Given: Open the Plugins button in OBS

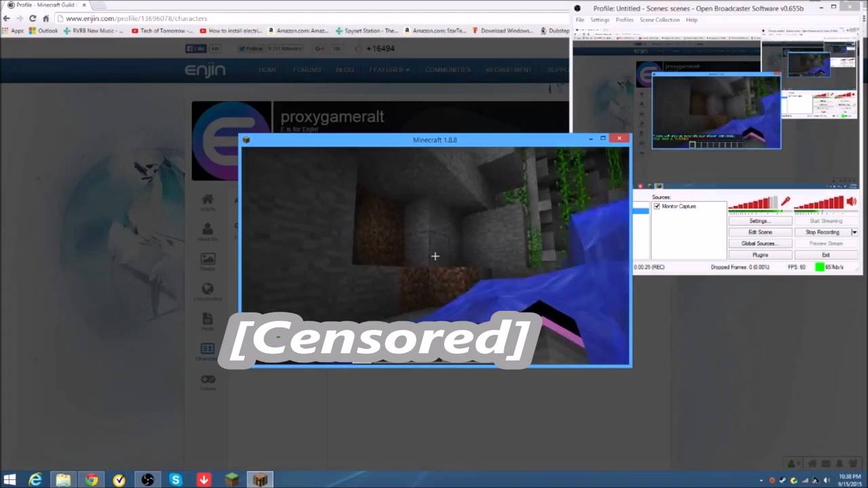Looking at the screenshot, I should click(759, 255).
